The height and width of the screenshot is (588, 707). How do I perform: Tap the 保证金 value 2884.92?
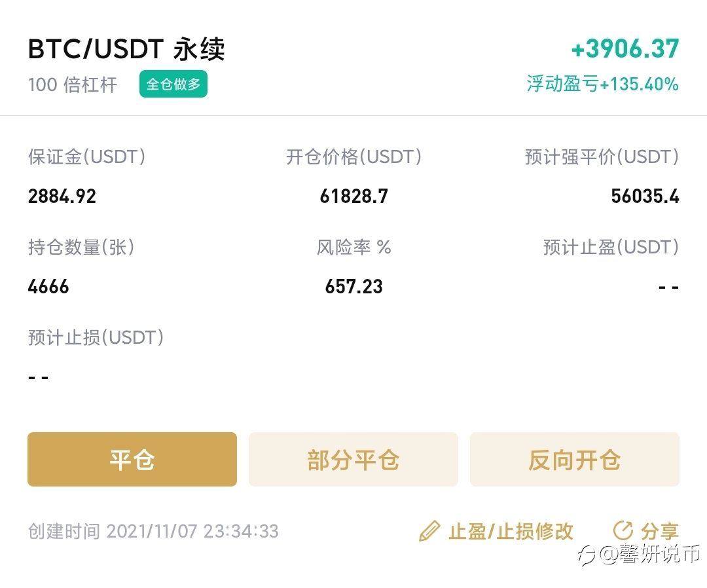click(x=62, y=196)
